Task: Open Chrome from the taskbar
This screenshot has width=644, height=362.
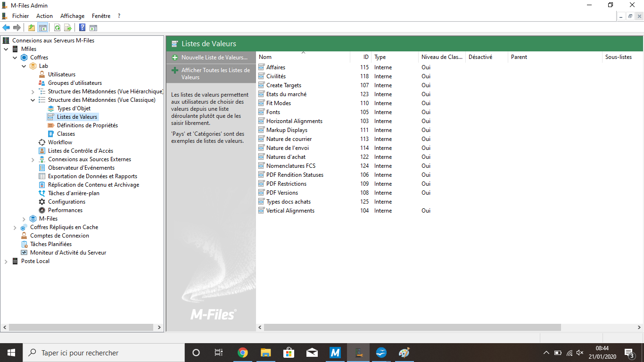Action: 243,353
